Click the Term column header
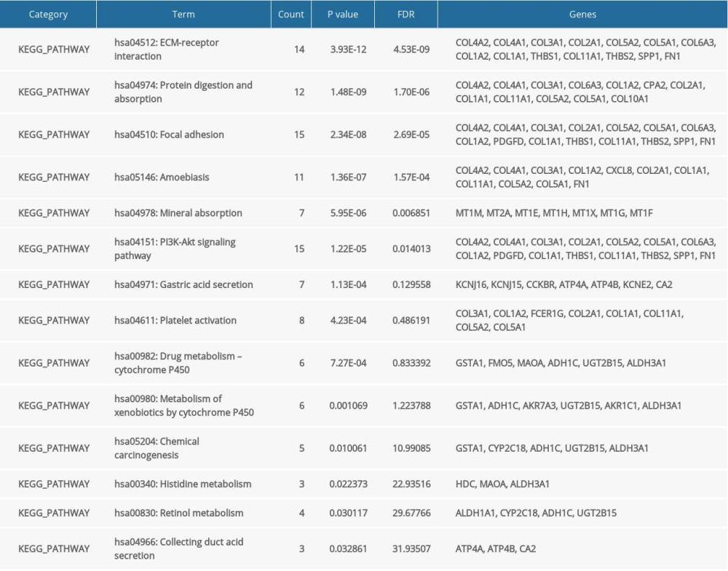Screen dimensions: 728x571 click(x=183, y=14)
